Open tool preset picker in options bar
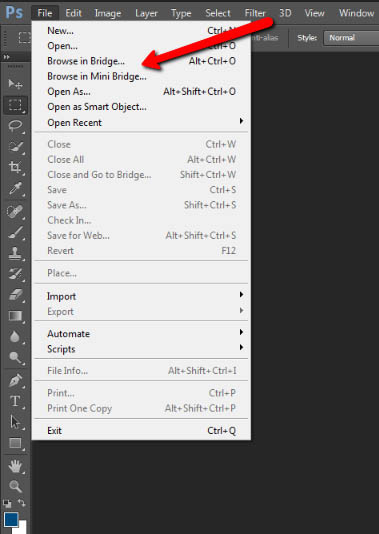Viewport: 379px width, 534px height. pos(24,37)
